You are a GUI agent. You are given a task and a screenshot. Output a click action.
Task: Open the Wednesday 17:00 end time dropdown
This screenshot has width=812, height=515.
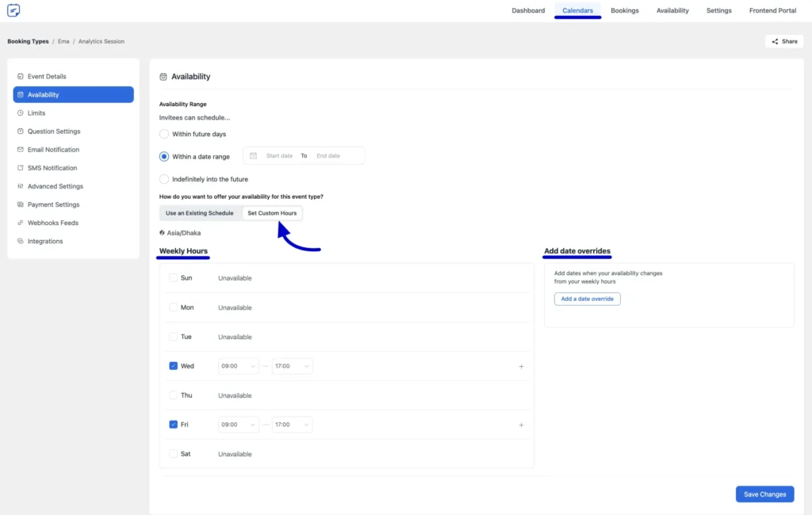pyautogui.click(x=292, y=365)
